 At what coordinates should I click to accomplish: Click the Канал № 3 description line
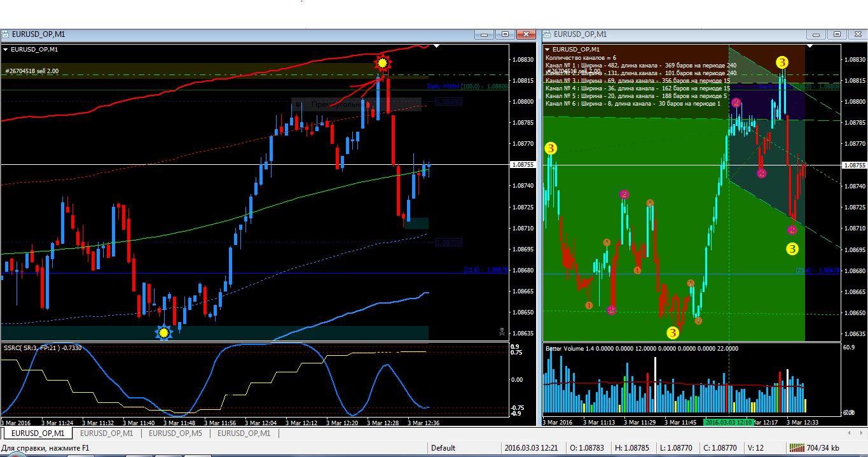pyautogui.click(x=638, y=80)
